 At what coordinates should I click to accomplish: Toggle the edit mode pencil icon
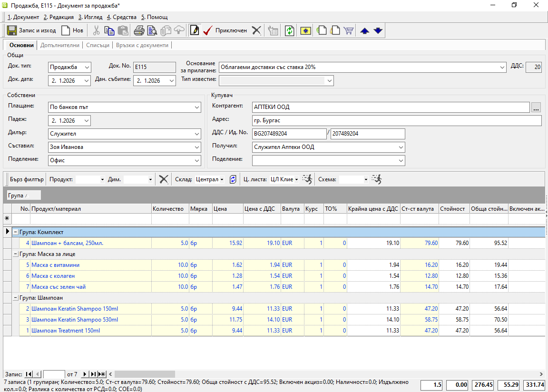(194, 30)
